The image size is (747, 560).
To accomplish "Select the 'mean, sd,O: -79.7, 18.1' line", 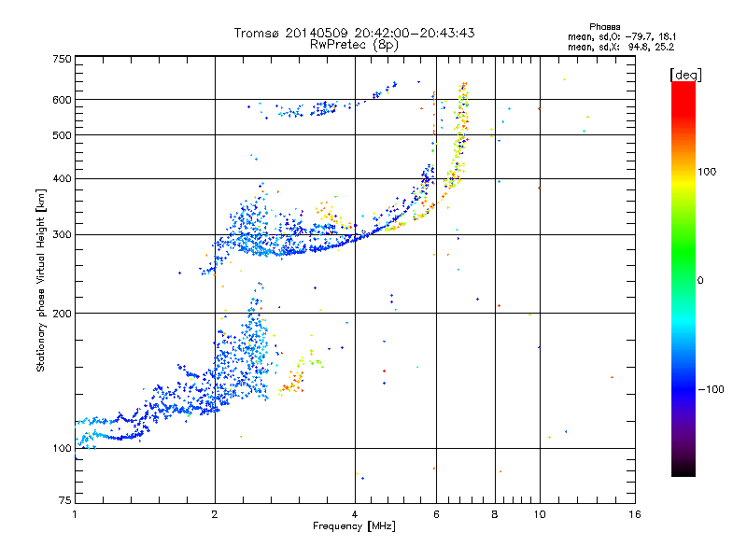I will (622, 36).
